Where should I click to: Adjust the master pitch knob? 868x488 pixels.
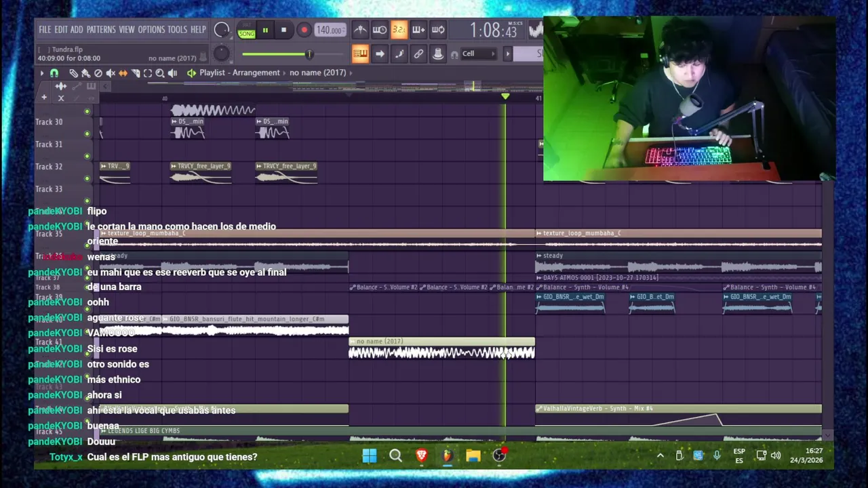pos(221,54)
